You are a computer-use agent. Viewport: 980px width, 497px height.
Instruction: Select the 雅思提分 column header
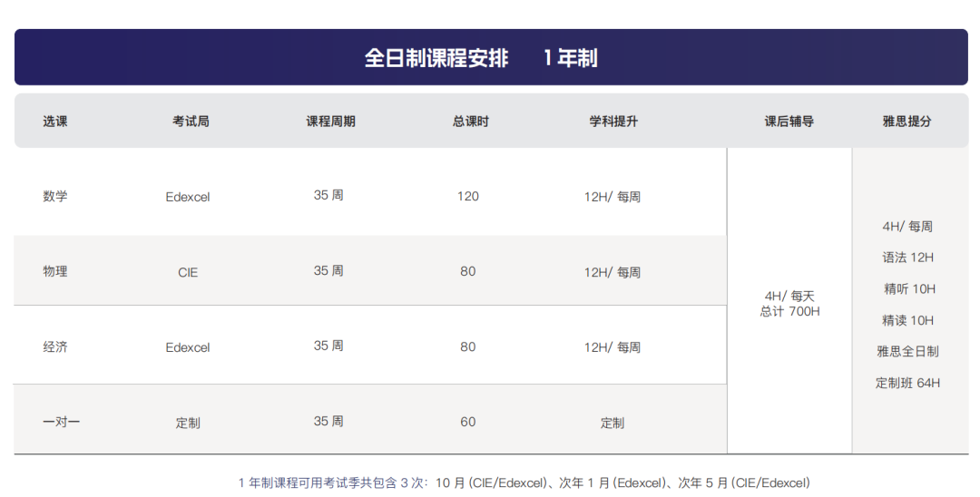906,122
